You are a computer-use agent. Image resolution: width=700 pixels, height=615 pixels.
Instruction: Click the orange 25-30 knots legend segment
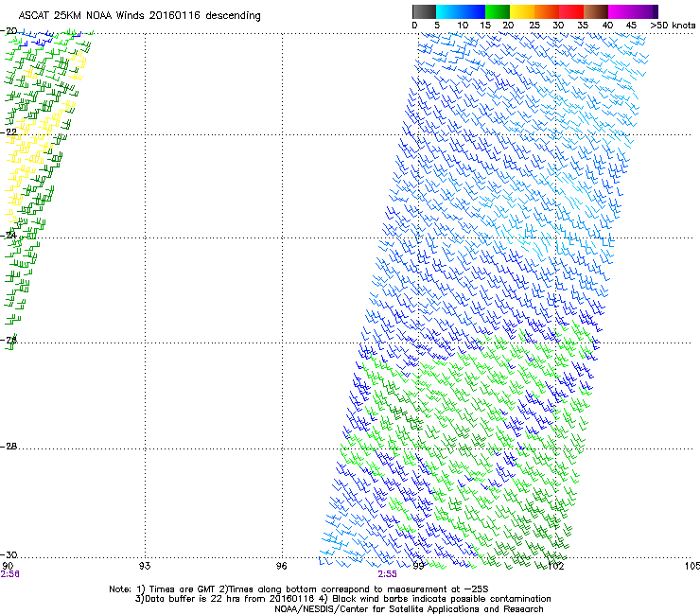coord(547,11)
